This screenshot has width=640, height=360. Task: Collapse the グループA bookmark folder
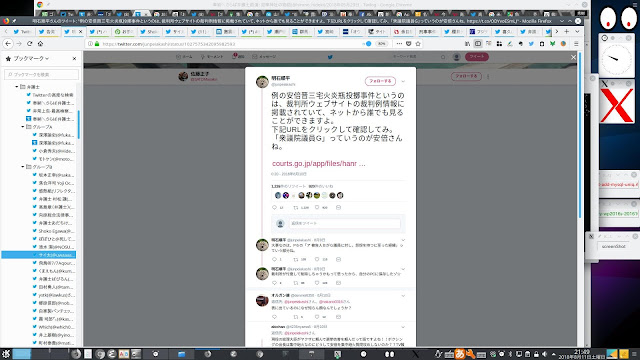23,127
